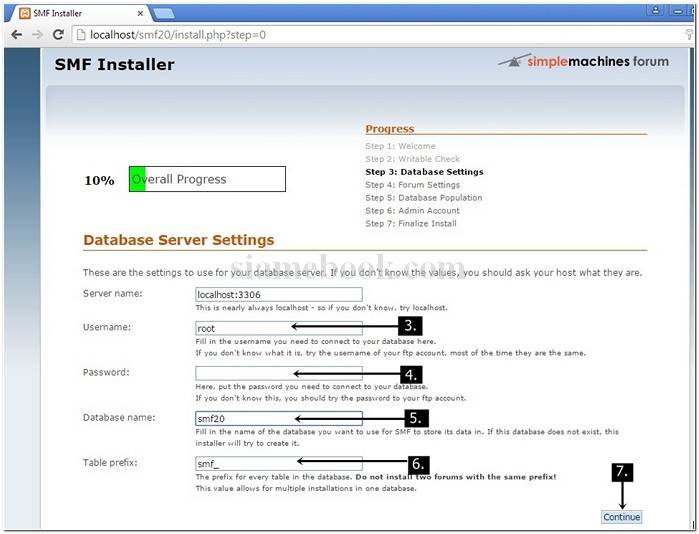Click the Continue button
The height and width of the screenshot is (534, 699).
point(621,517)
